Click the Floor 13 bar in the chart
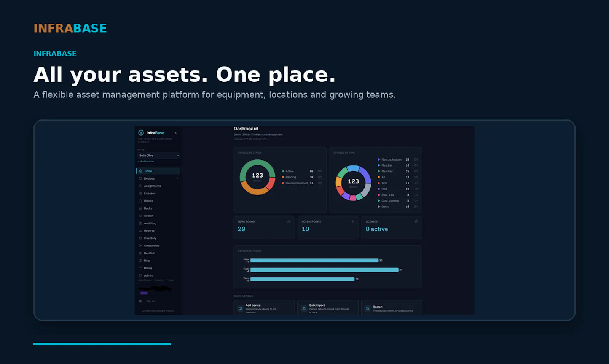The width and height of the screenshot is (609, 364). (x=314, y=261)
